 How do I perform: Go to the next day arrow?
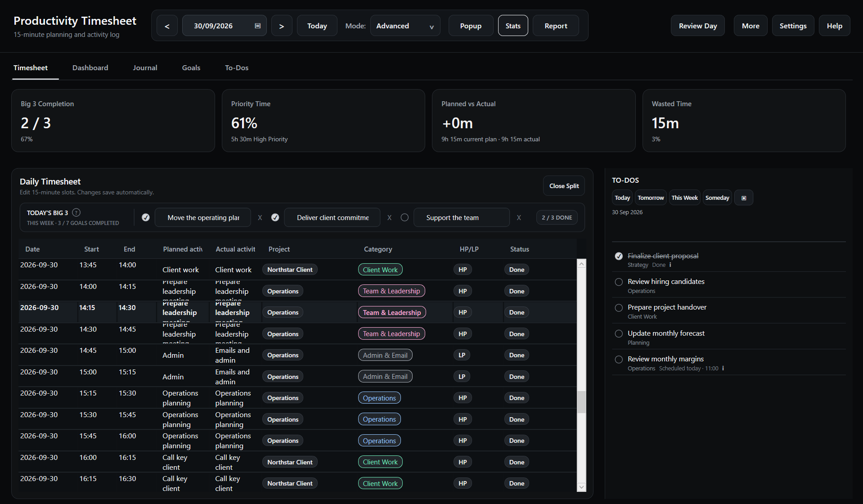click(282, 26)
